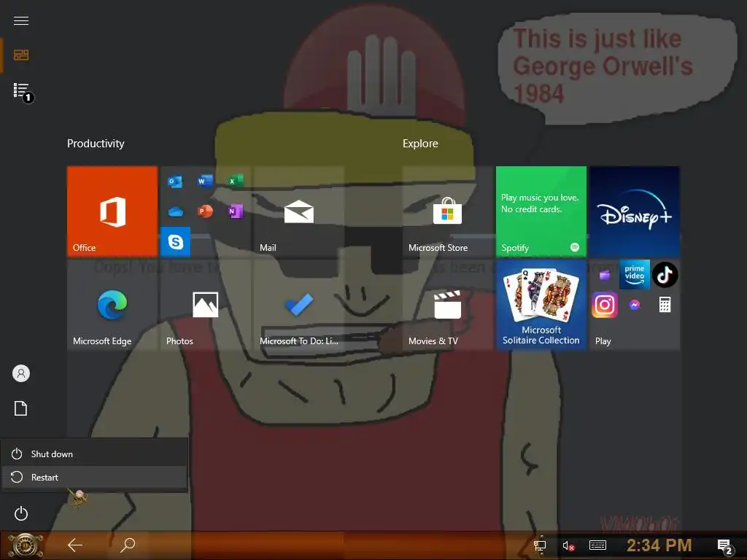Open the Action Center notifications icon

(x=725, y=546)
